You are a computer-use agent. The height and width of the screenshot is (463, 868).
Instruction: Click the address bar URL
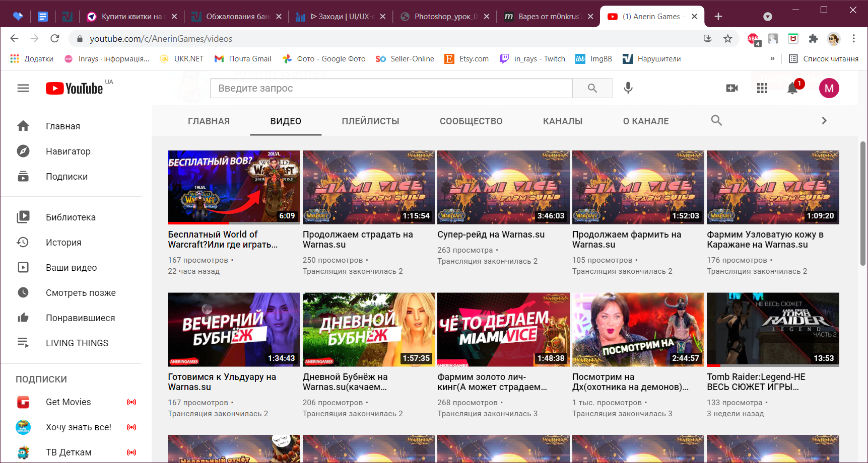(161, 39)
